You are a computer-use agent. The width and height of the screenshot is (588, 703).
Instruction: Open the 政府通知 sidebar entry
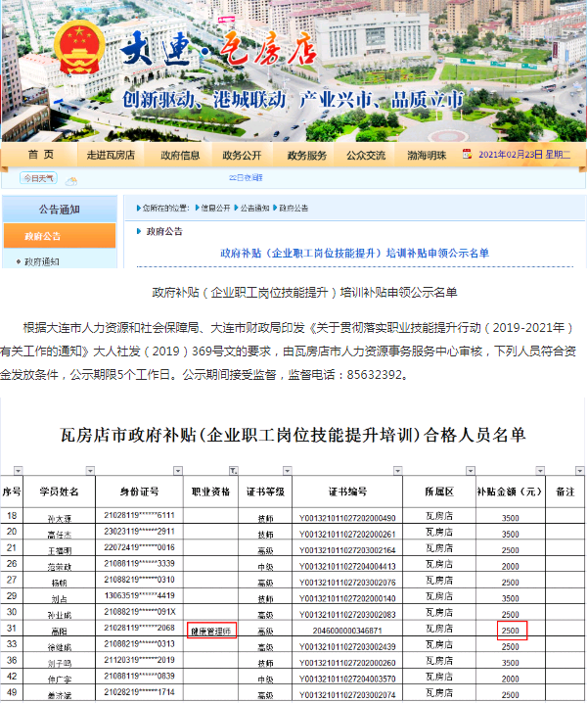point(42,261)
